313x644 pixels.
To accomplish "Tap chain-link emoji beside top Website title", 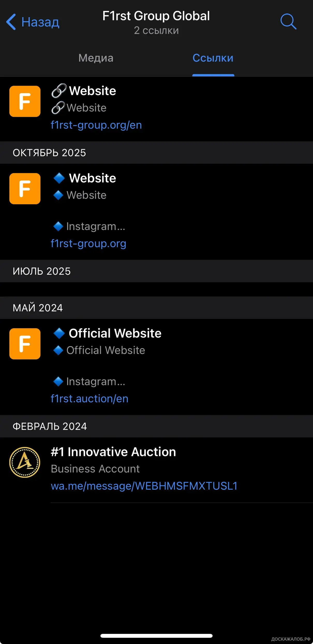I will [x=59, y=91].
